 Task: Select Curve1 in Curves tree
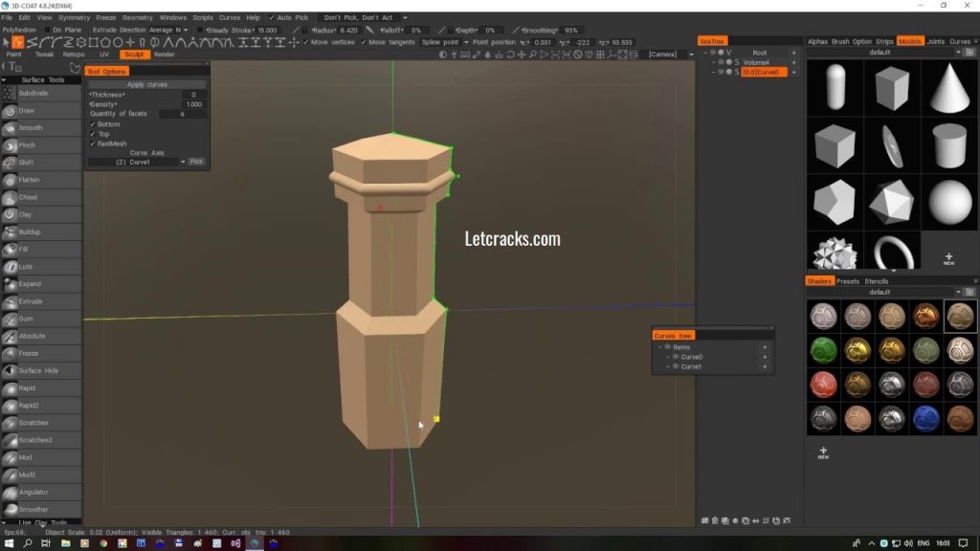691,366
